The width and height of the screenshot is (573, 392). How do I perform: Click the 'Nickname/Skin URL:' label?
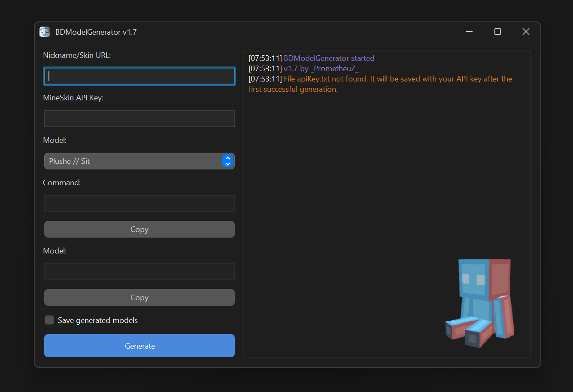click(x=77, y=55)
